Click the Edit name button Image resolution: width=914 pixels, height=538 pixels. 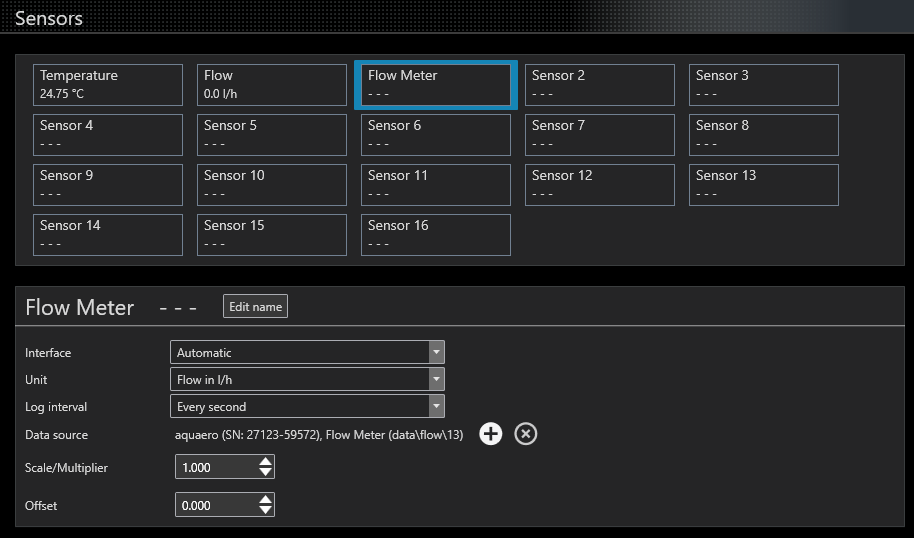(x=255, y=307)
